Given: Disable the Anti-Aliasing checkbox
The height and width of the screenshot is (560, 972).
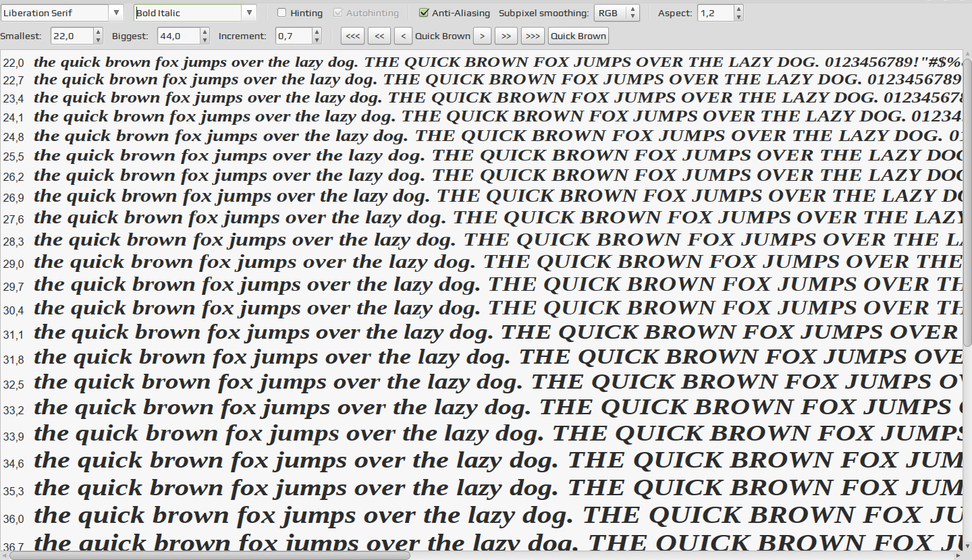Looking at the screenshot, I should pyautogui.click(x=424, y=13).
